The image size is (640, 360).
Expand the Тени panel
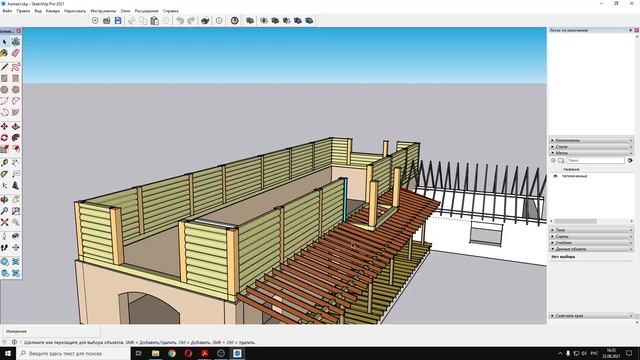click(591, 230)
